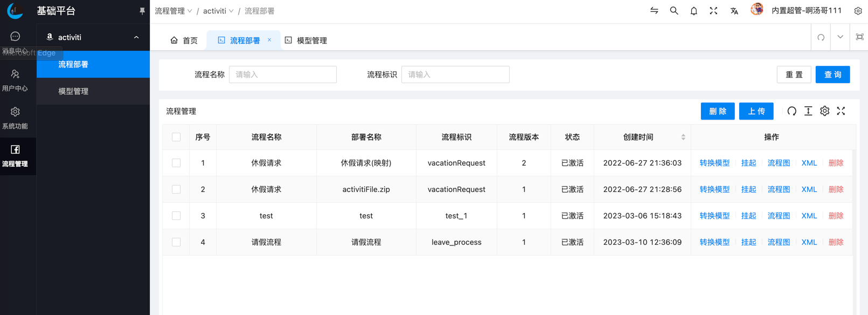The image size is (868, 315).
Task: Open the table column settings gear
Action: click(x=824, y=111)
